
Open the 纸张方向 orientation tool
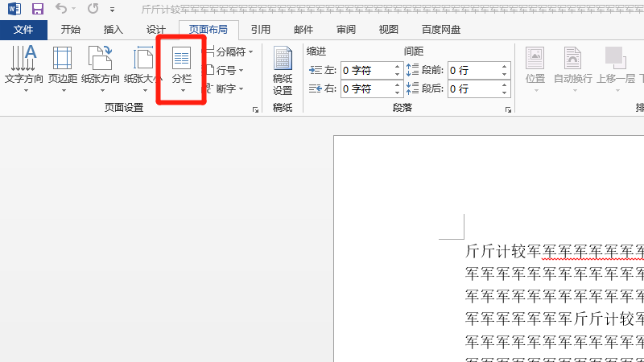pyautogui.click(x=101, y=68)
